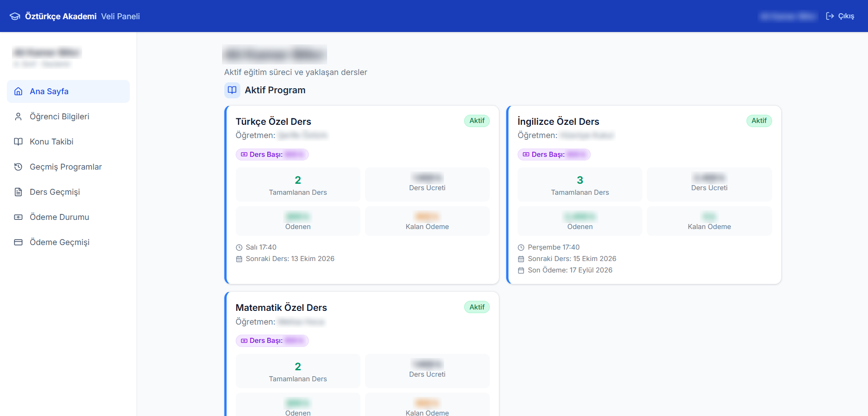868x416 pixels.
Task: Click Tamamlanan Ders tile showing 3
Action: [580, 185]
